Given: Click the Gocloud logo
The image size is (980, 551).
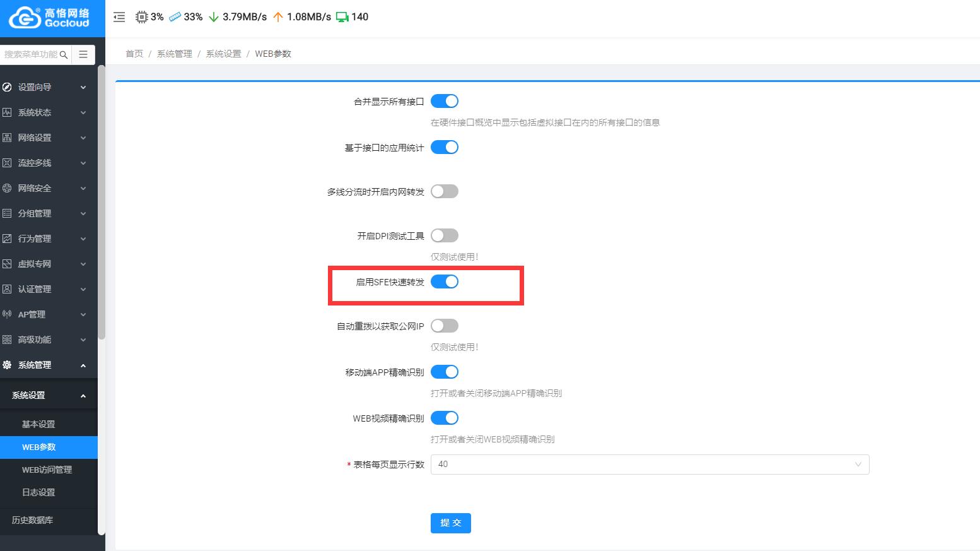Looking at the screenshot, I should [x=49, y=18].
